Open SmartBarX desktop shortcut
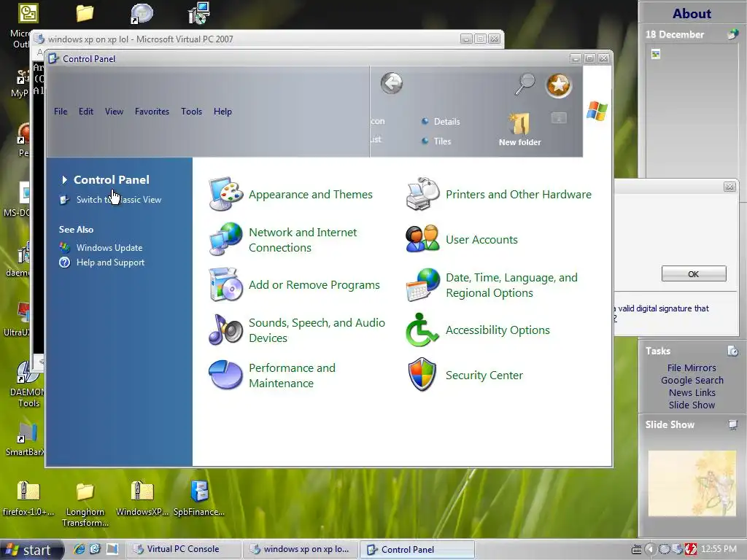Screen dimensions: 747x560 pos(26,439)
